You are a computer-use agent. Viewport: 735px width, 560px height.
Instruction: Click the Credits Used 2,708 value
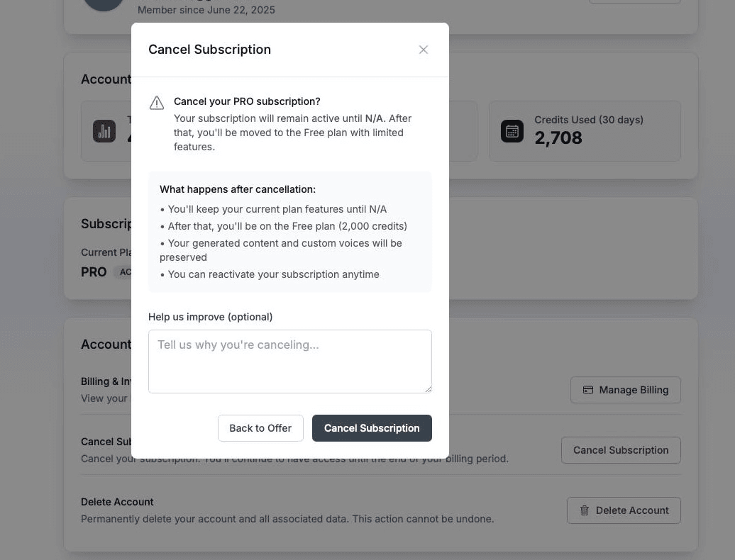(558, 138)
